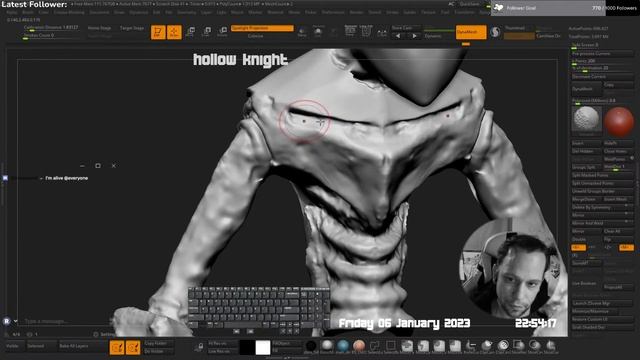Click Grab Shaded Doc

coord(602,327)
